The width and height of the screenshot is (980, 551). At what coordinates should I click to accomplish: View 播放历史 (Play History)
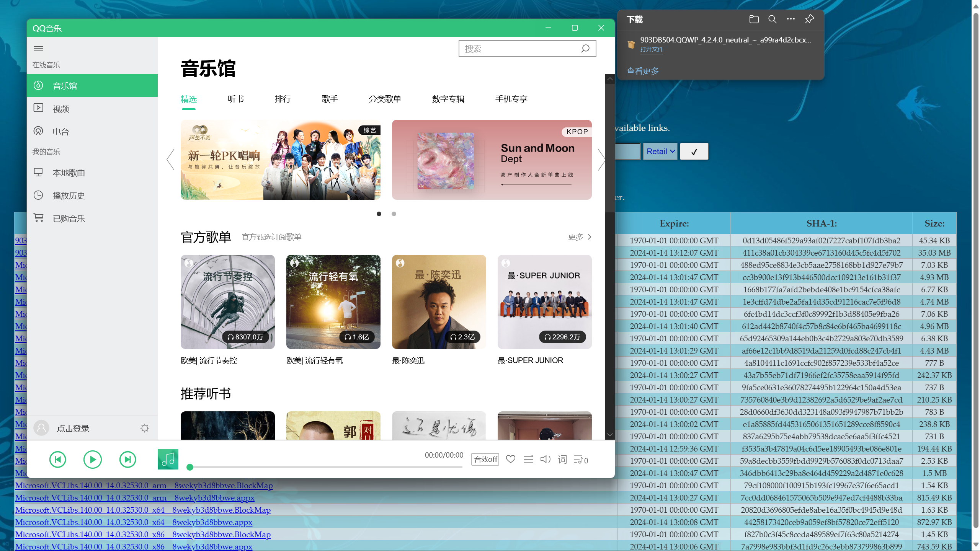point(68,195)
